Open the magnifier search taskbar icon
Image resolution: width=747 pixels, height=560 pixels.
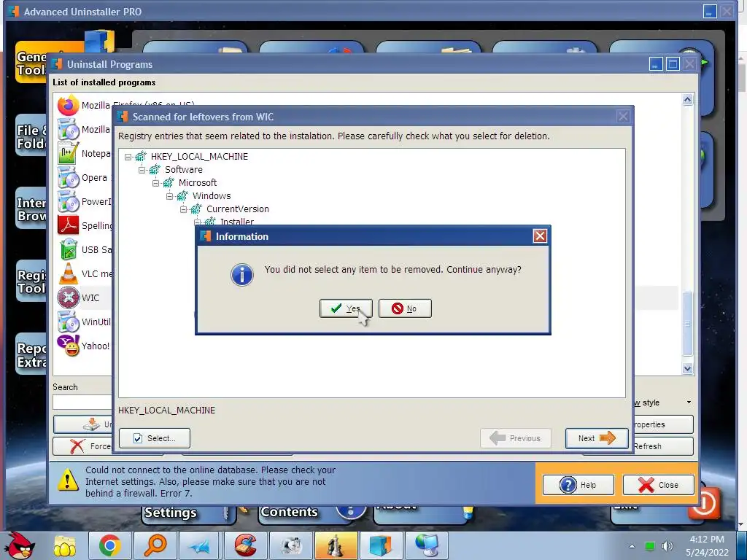tap(155, 545)
